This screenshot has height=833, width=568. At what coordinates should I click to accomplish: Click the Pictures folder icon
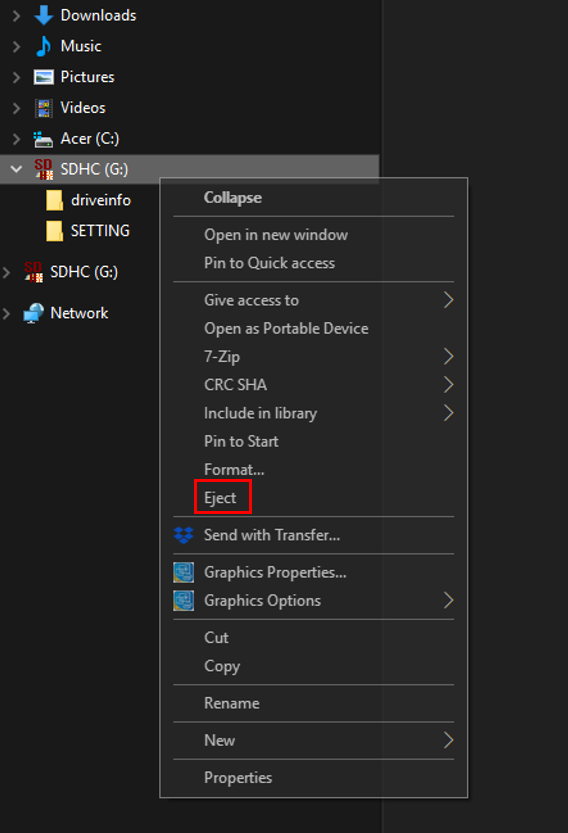(x=44, y=77)
